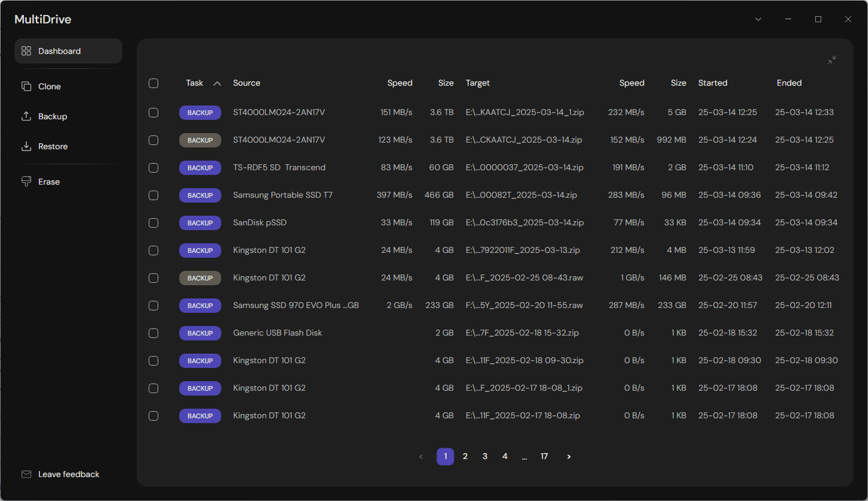Screen dimensions: 868x501
Task: Click BACKUP badge for Samsung SSD 970 EVO
Action: 200,306
